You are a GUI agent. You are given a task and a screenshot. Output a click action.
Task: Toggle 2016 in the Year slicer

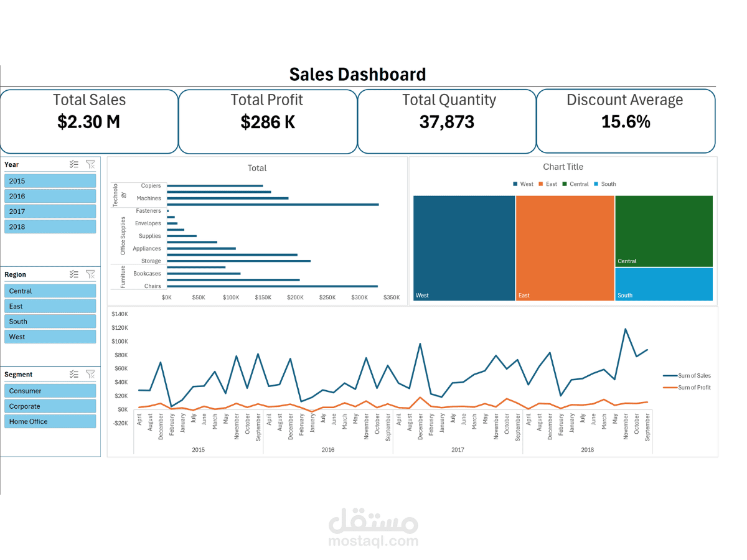[x=50, y=195]
